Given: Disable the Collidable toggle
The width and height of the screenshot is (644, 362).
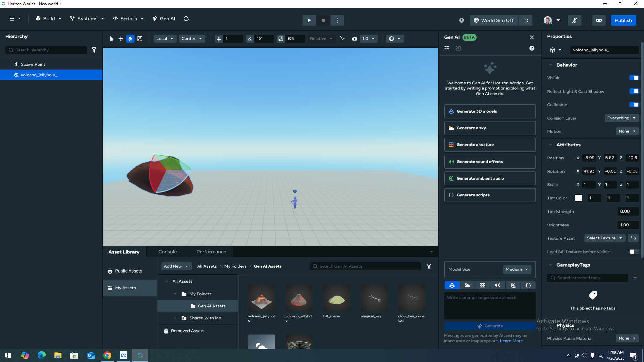Looking at the screenshot, I should pyautogui.click(x=634, y=105).
